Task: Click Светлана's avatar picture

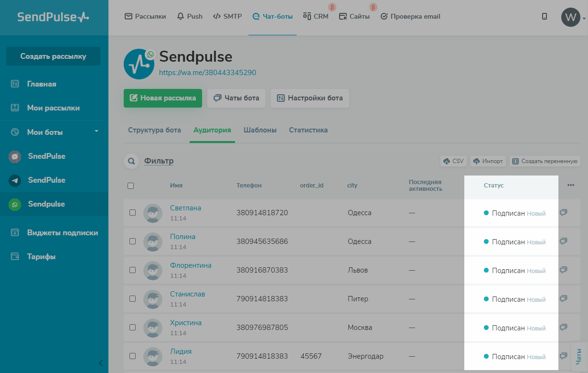Action: pyautogui.click(x=153, y=213)
